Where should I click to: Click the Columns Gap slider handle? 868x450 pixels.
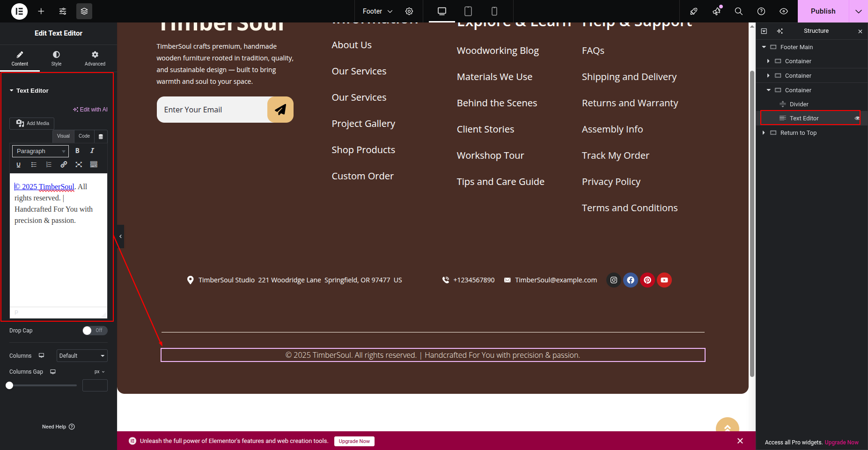(9, 385)
